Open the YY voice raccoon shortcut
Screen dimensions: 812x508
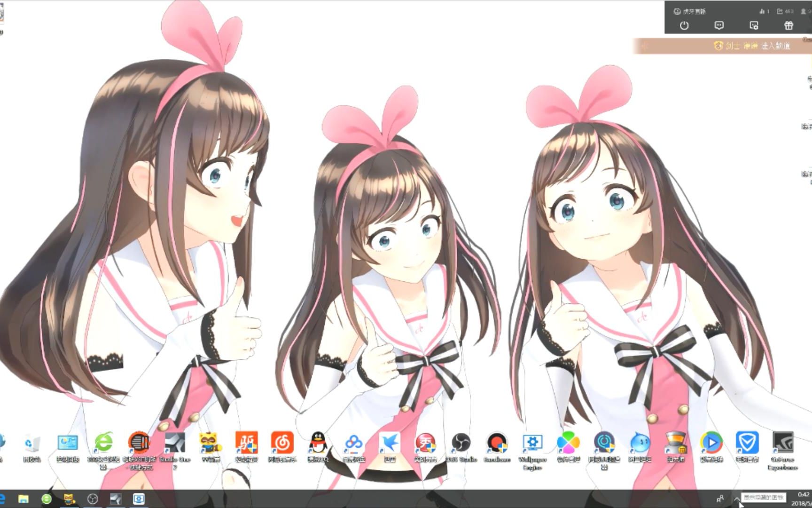(x=211, y=448)
